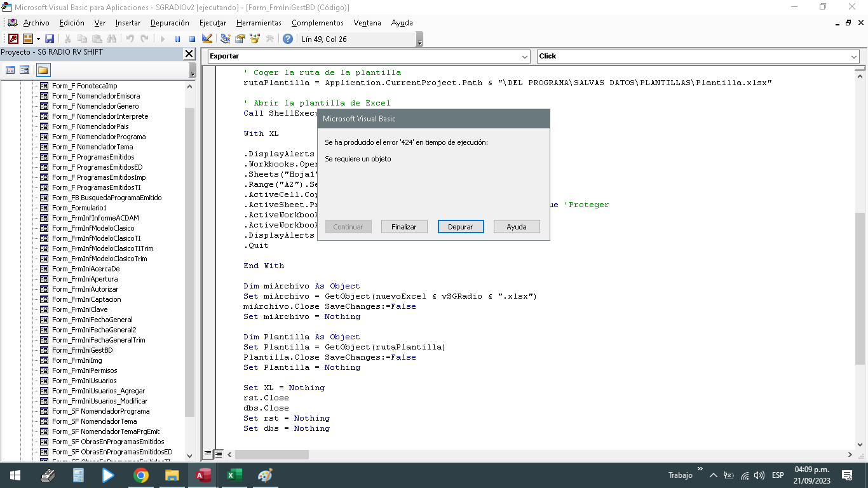Click View Object icon in Project panel

(25, 70)
